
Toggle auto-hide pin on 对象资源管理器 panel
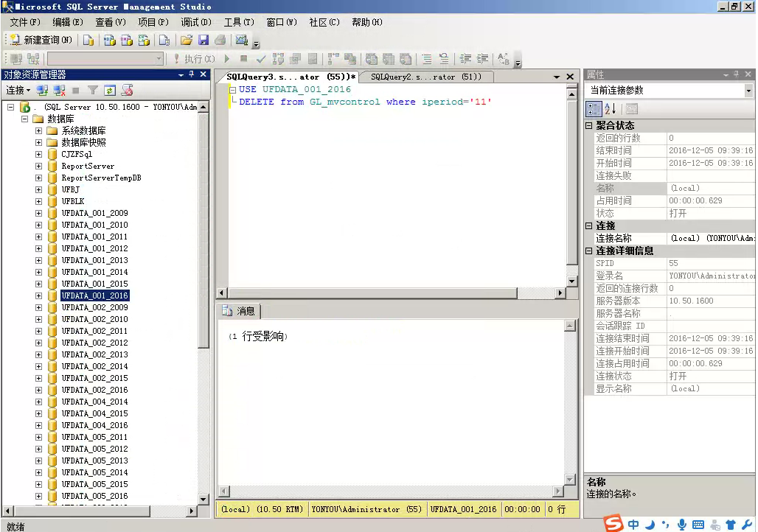coord(192,74)
